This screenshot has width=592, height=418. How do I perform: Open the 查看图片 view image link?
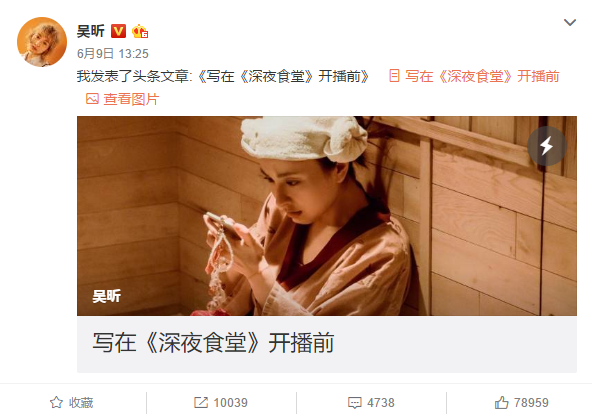131,99
